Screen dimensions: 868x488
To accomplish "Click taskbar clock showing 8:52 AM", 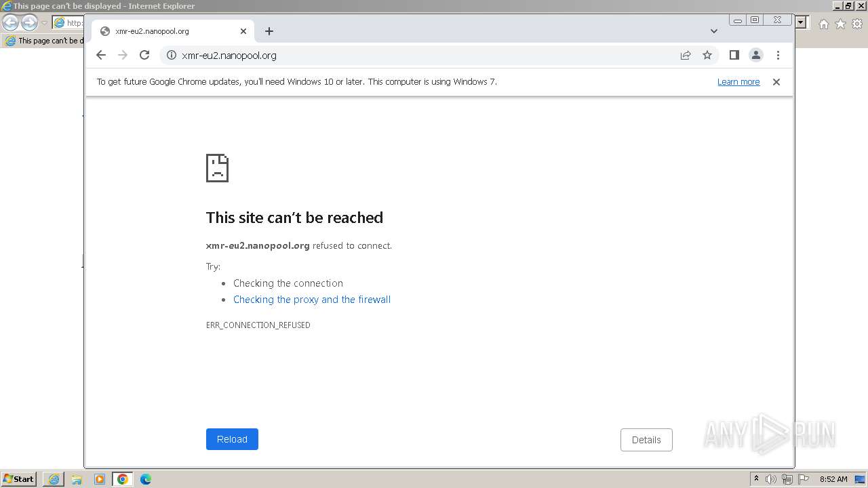I will tap(833, 479).
